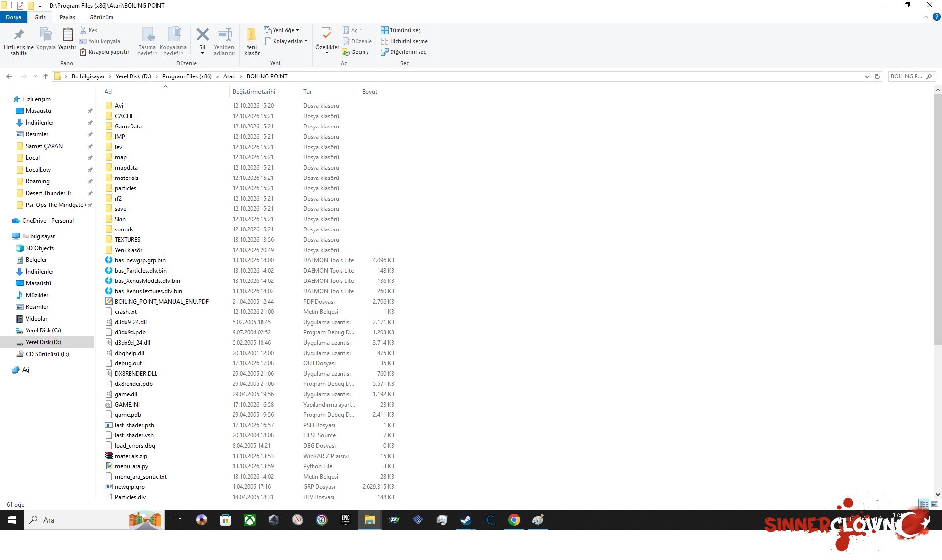Screen dimensions: 942x560
Task: Click Tümünü seç select all
Action: click(401, 30)
